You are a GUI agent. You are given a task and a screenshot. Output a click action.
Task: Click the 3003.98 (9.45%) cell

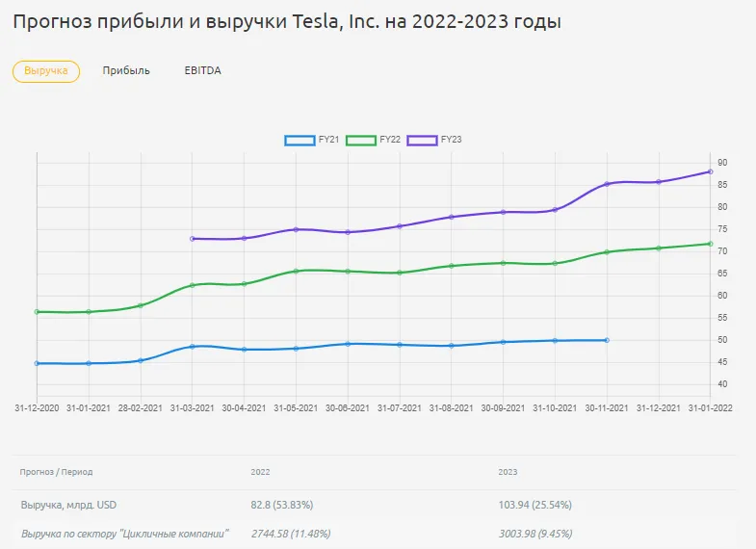tap(535, 534)
